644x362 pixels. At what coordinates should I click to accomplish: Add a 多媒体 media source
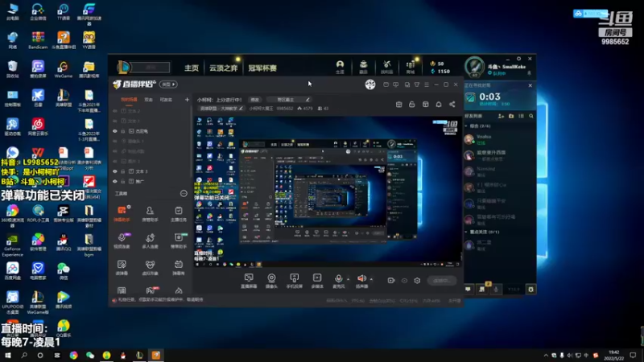317,281
